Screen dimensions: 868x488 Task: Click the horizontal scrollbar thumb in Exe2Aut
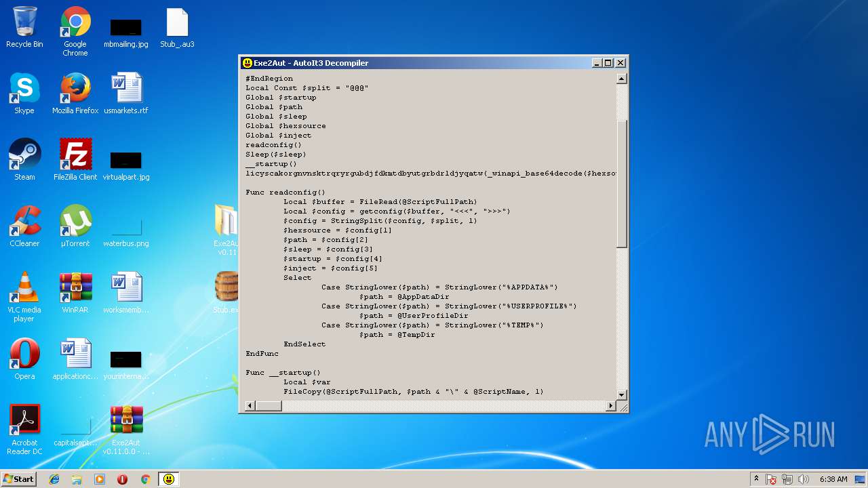click(269, 406)
